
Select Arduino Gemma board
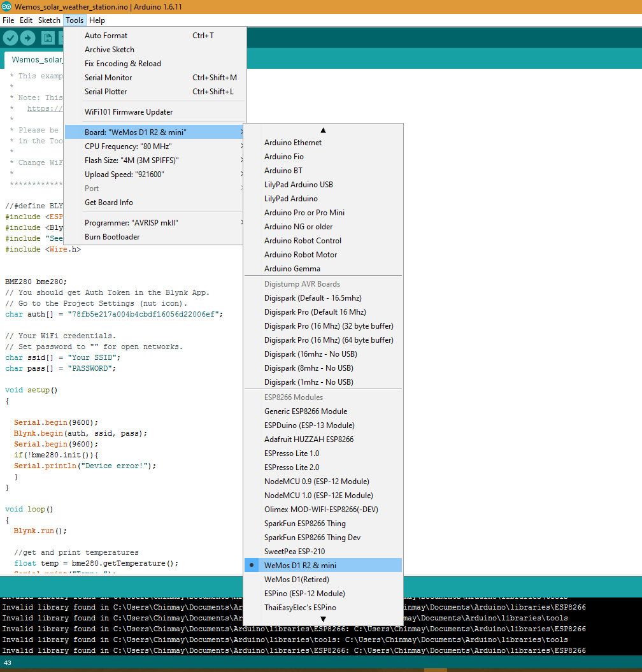323,269
